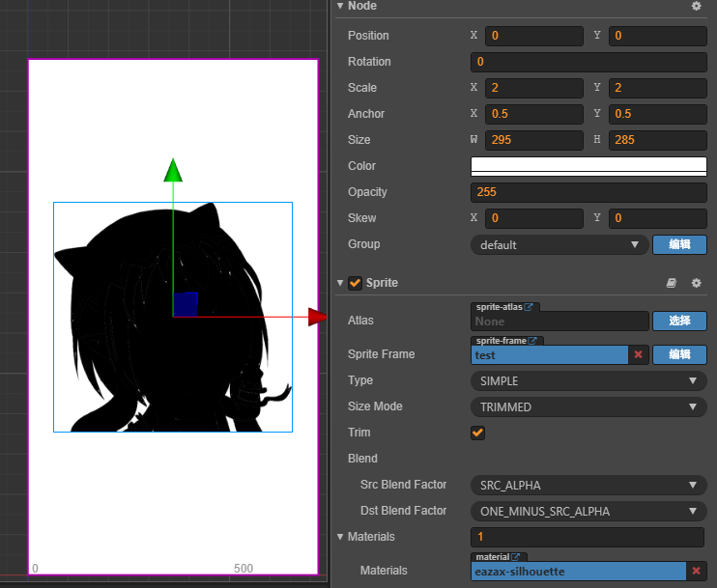Open the Sprite component gear menu
This screenshot has height=588, width=717.
pos(696,283)
